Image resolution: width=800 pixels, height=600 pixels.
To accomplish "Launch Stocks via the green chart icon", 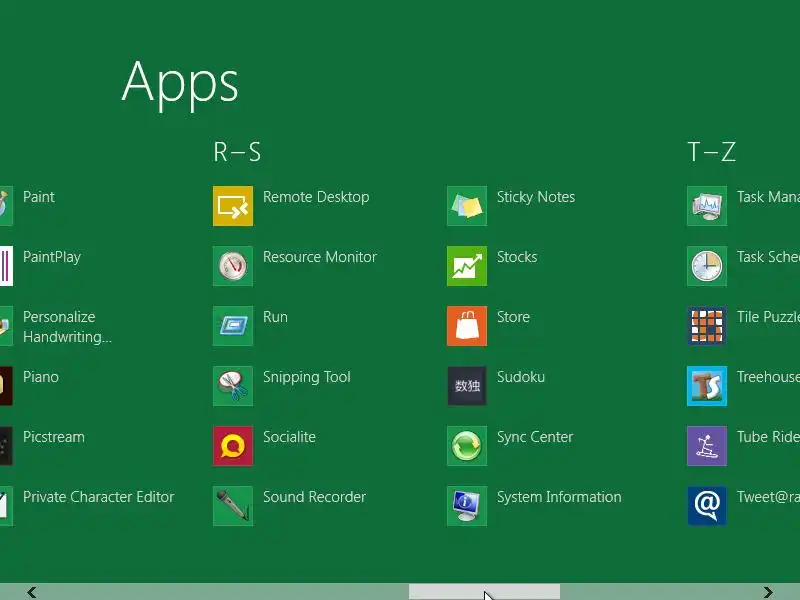I will [x=467, y=266].
